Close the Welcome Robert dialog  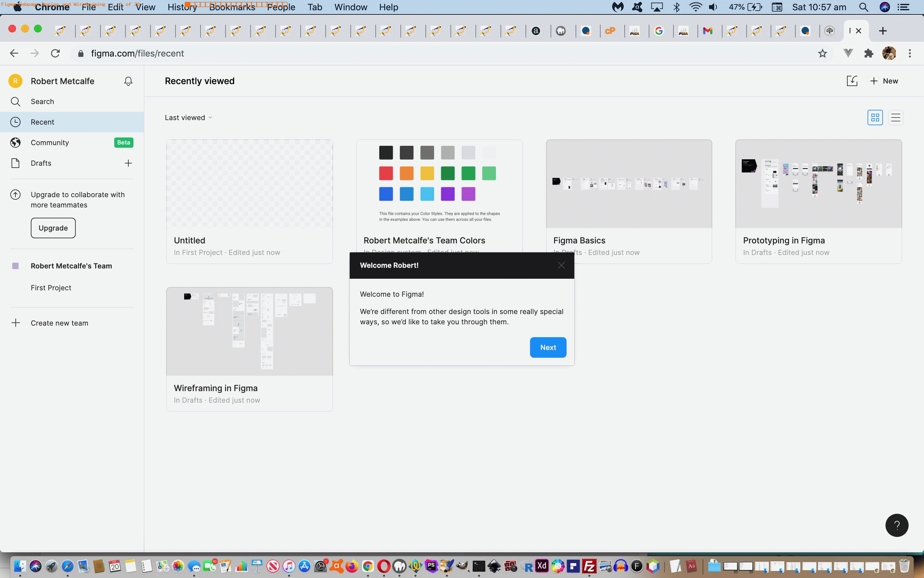561,265
